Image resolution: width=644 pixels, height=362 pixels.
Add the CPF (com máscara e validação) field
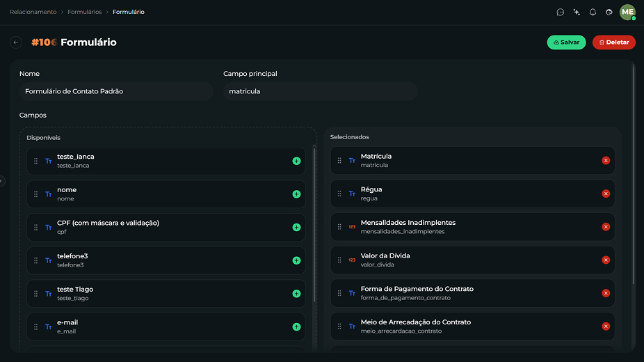(x=296, y=227)
